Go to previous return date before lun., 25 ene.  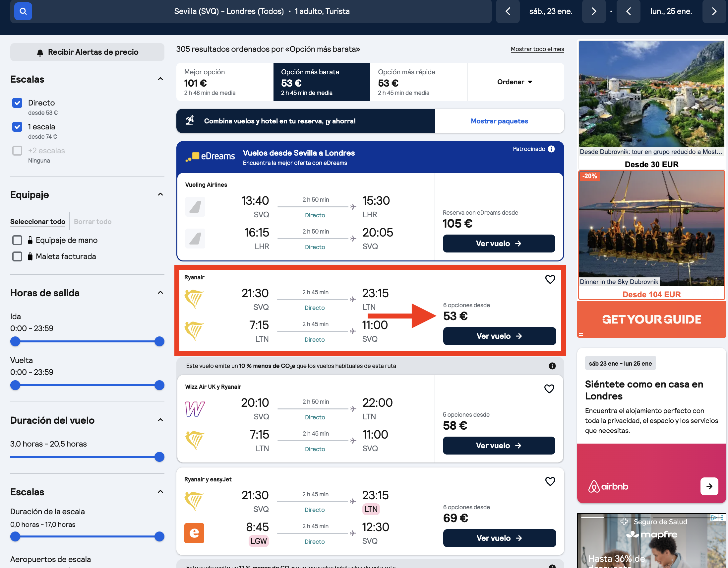click(628, 11)
